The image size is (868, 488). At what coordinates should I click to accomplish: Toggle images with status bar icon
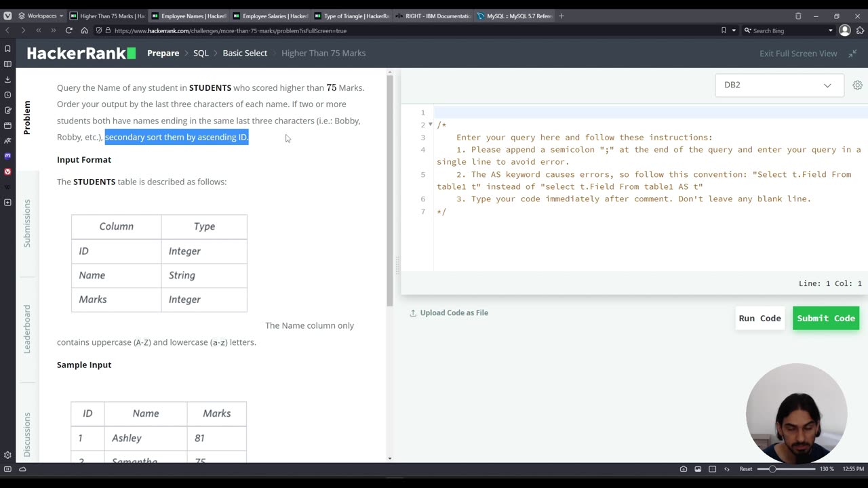point(698,469)
